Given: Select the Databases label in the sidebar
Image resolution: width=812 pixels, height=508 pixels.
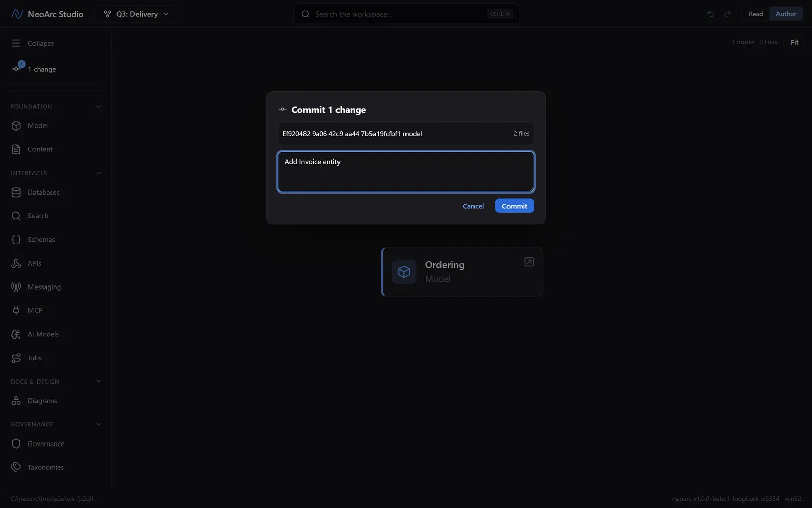Looking at the screenshot, I should [44, 193].
